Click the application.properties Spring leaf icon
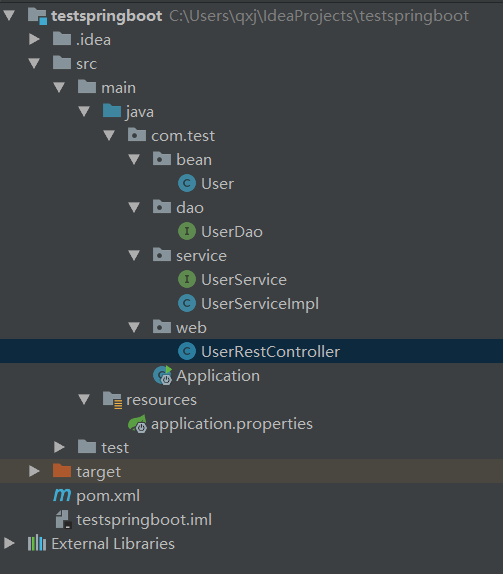This screenshot has width=503, height=574. (x=137, y=424)
